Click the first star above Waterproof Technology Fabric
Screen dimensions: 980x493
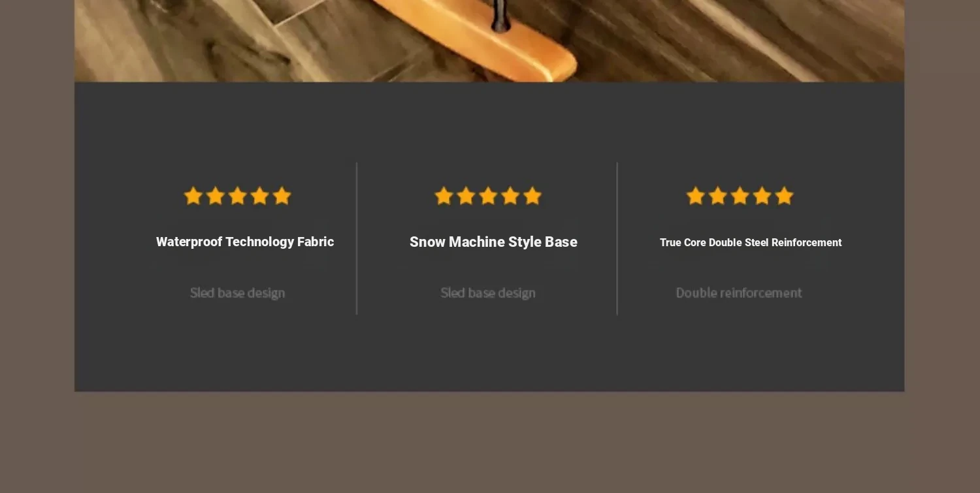tap(193, 196)
